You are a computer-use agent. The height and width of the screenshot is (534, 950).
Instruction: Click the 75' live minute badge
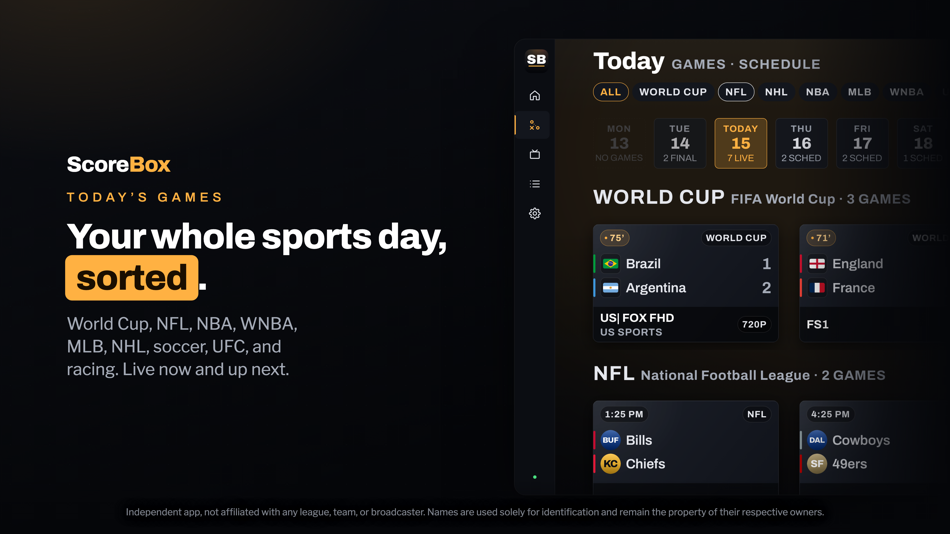coord(614,238)
